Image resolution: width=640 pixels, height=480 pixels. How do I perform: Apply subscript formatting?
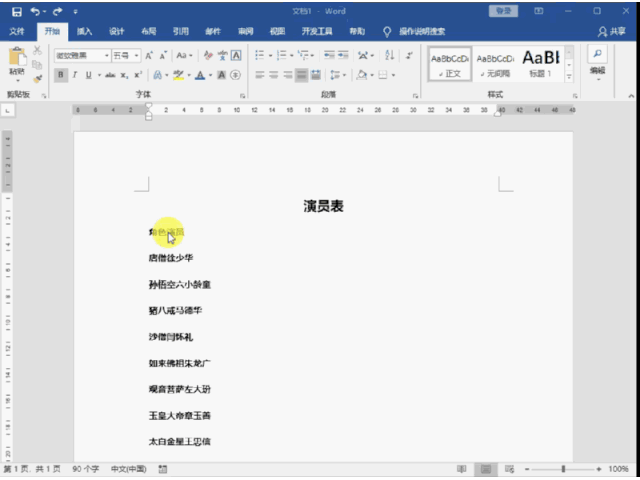coord(124,75)
